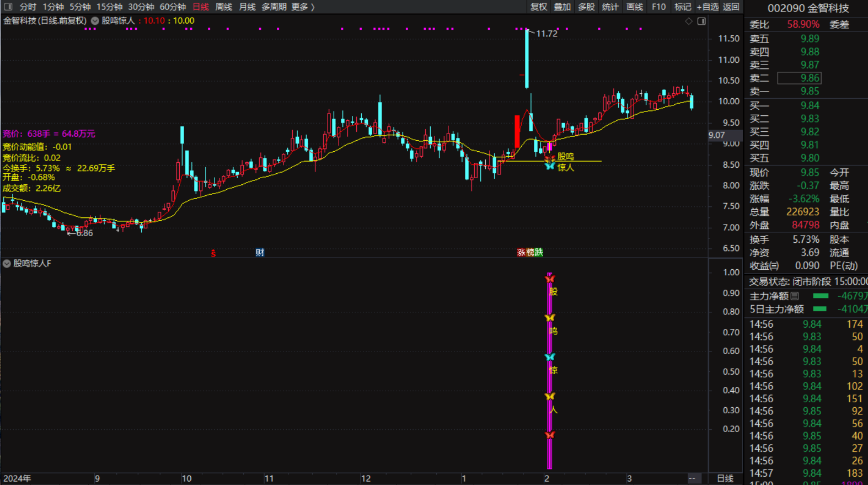
Task: Toggle 复权 price adjustment
Action: pos(539,7)
